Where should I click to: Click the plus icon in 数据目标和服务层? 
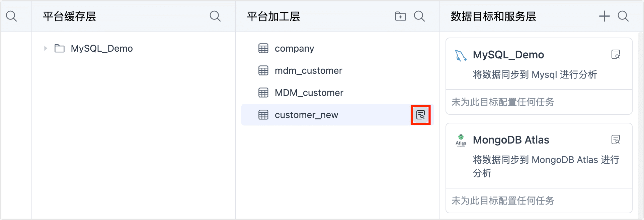tap(604, 16)
